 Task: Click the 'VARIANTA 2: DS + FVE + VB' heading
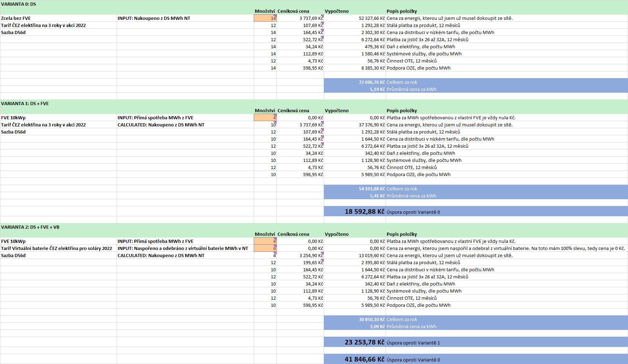pyautogui.click(x=30, y=227)
